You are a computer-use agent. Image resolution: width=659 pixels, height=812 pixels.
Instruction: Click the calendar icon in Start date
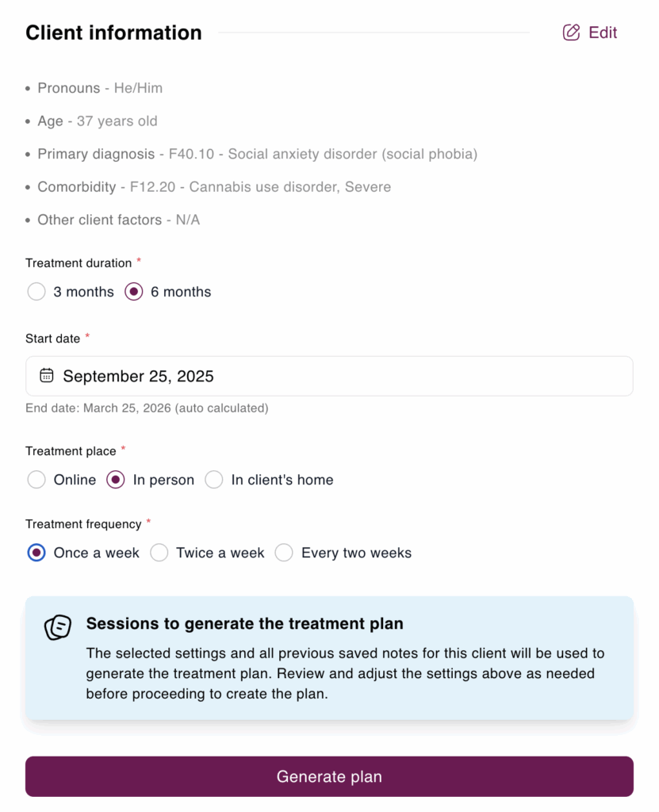click(47, 376)
